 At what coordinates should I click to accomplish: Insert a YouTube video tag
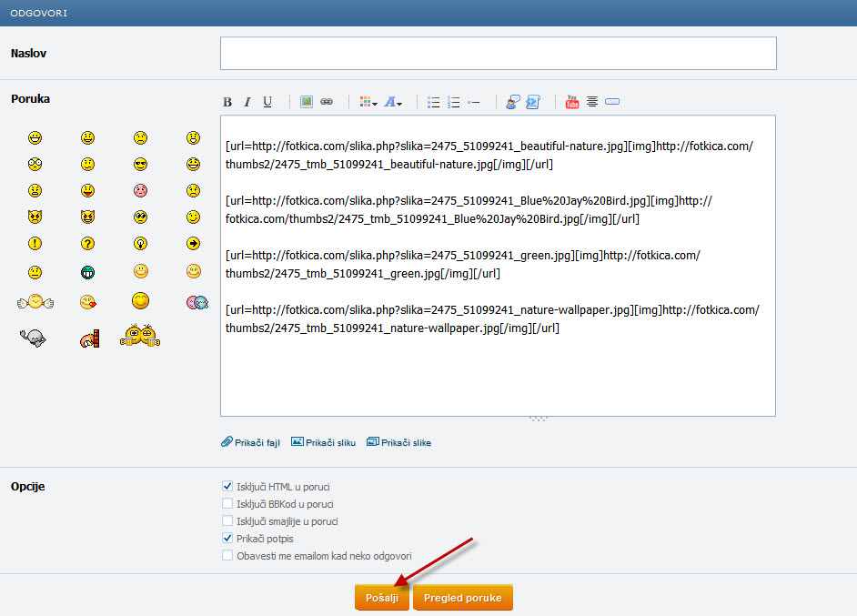pos(572,102)
